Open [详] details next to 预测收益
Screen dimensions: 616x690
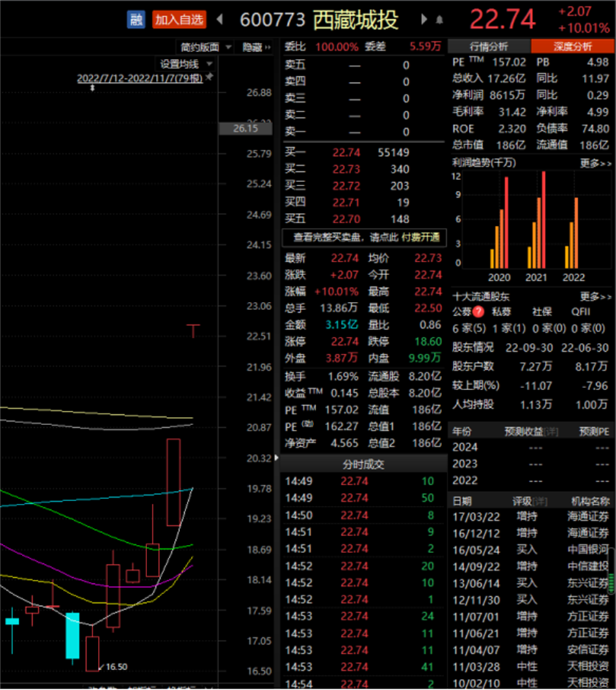tap(550, 432)
